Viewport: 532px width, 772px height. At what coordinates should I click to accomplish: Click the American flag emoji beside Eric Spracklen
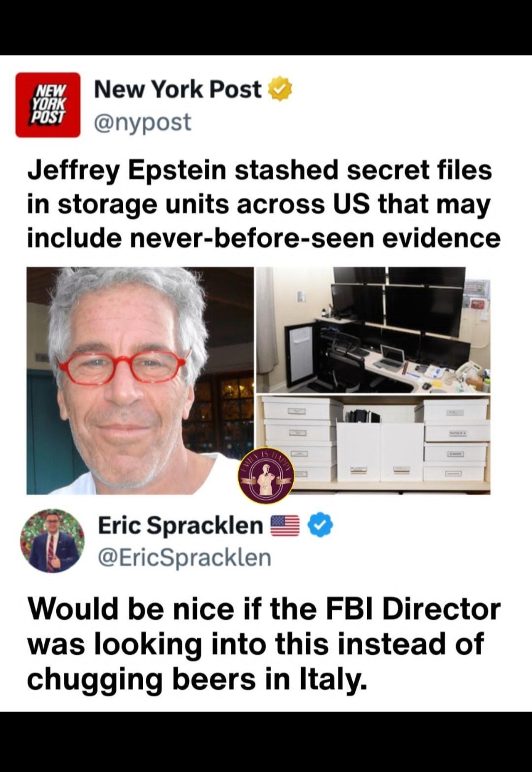pos(285,526)
